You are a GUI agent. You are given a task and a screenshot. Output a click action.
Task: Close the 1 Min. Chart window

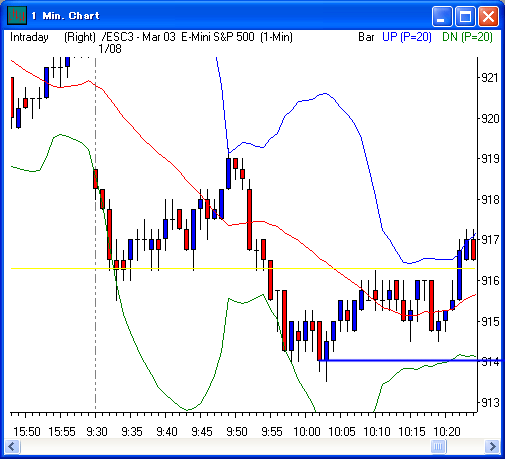pos(488,16)
